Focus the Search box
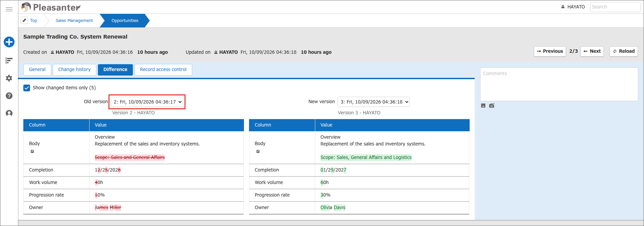Screen dimensions: 644x226 coord(615,7)
